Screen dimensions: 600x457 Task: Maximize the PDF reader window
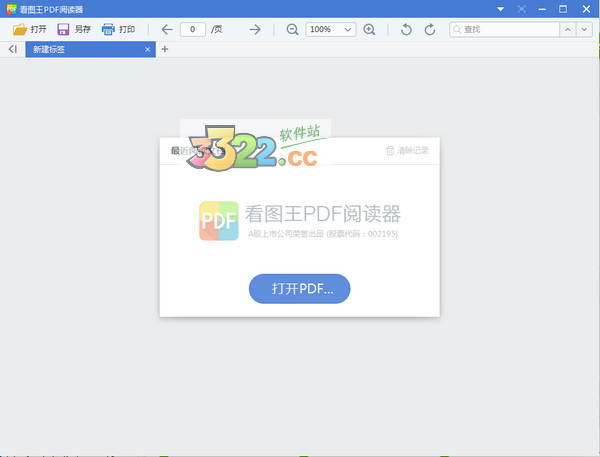click(x=563, y=9)
